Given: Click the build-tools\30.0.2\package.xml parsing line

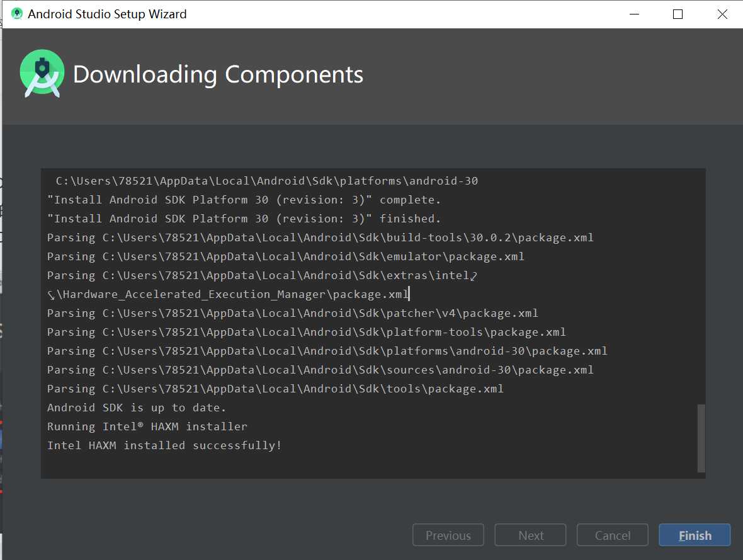Looking at the screenshot, I should [x=320, y=237].
